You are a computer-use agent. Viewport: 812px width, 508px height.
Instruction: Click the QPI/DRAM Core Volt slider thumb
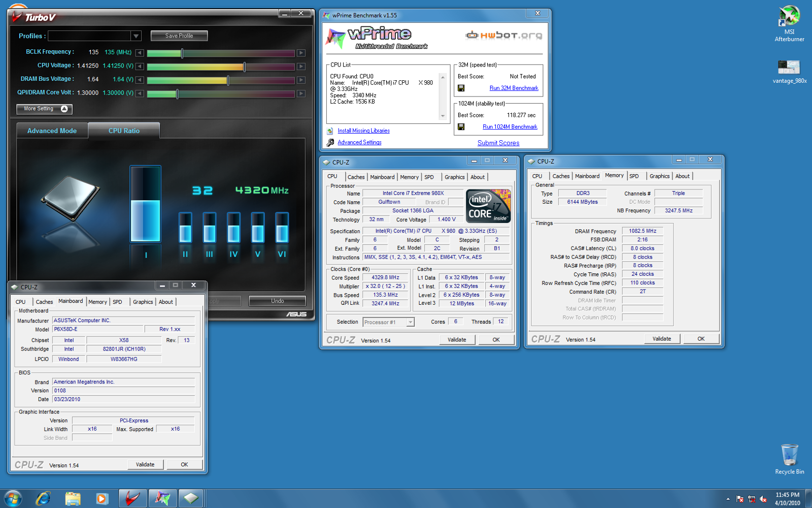click(x=177, y=93)
